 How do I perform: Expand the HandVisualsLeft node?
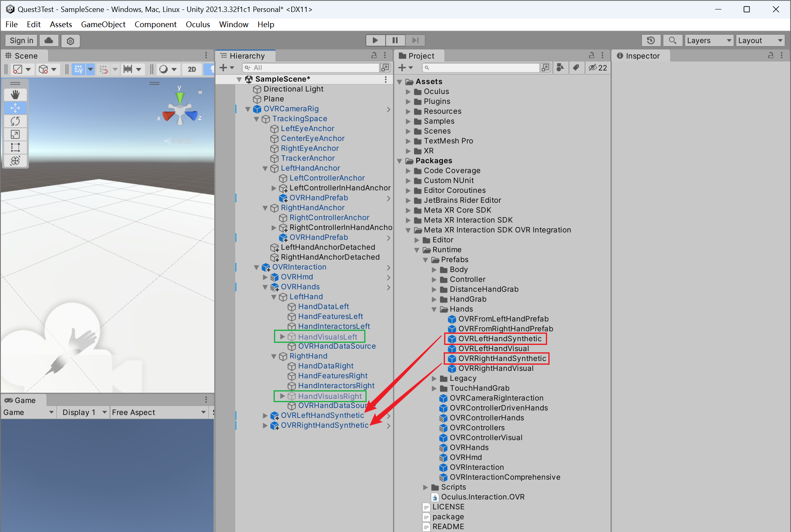click(x=282, y=337)
